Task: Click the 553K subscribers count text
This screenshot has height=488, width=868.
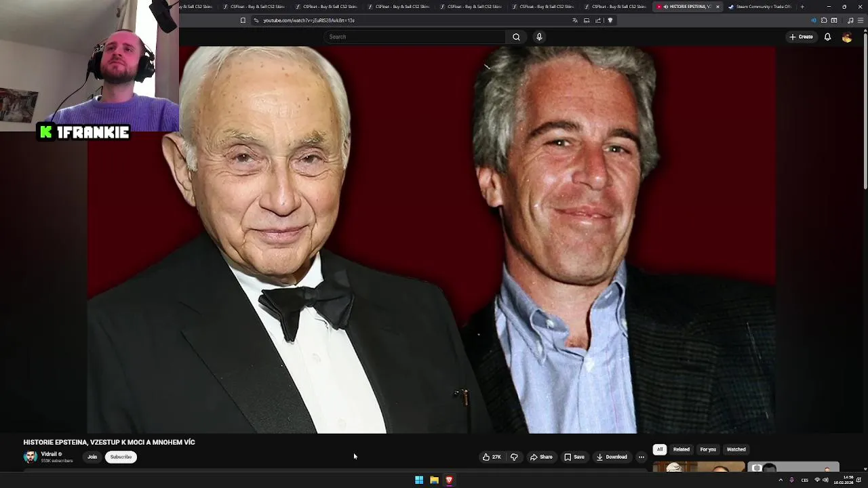Action: pyautogui.click(x=57, y=461)
